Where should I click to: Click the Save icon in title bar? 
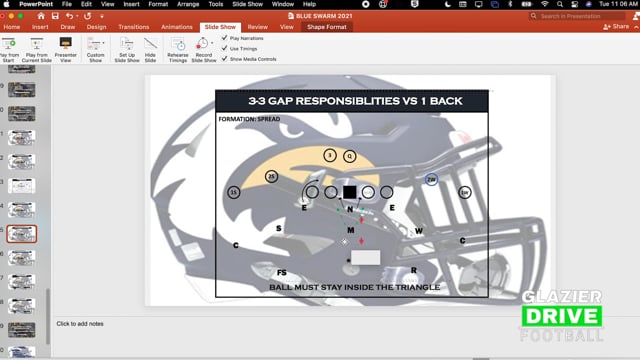pyautogui.click(x=55, y=16)
